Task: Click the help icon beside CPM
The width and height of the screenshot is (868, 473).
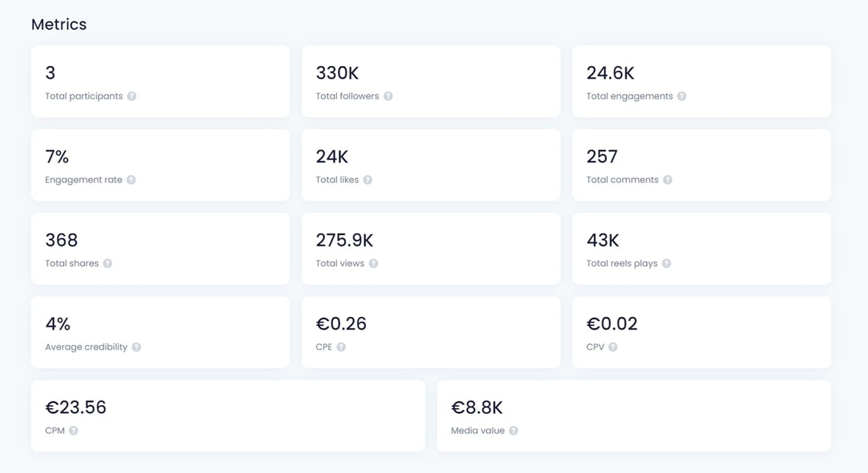Action: click(73, 430)
